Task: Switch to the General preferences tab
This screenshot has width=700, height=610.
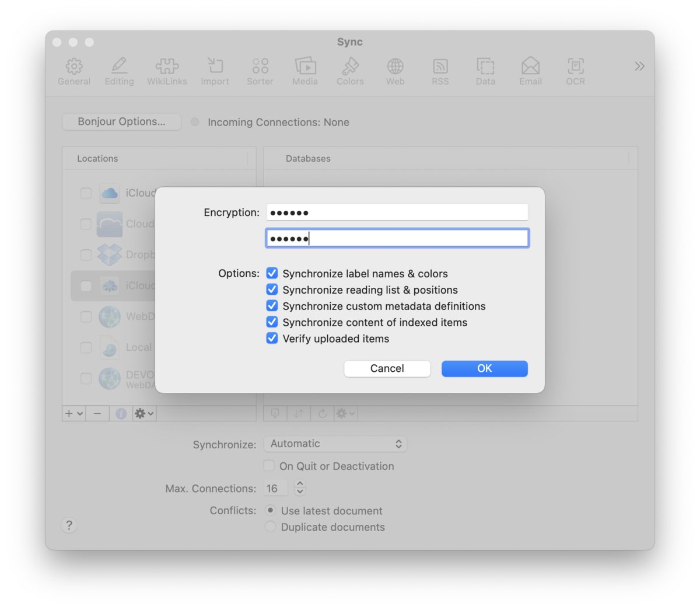Action: (74, 72)
